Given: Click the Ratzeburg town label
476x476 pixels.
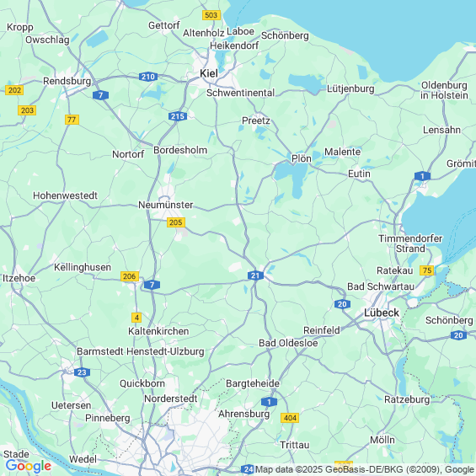Looking at the screenshot, I should (x=407, y=399).
